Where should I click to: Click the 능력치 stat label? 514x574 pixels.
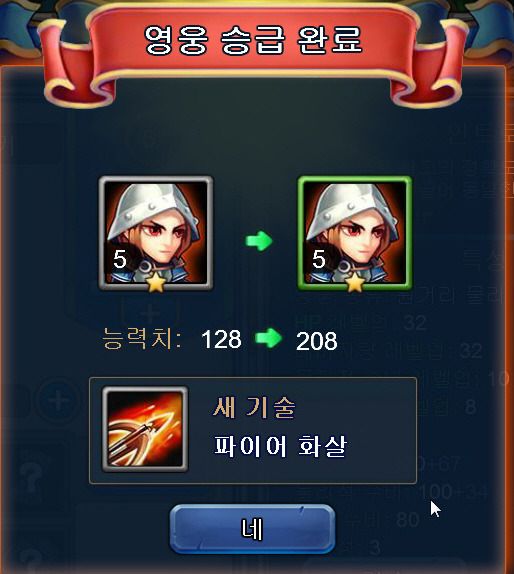pos(142,339)
